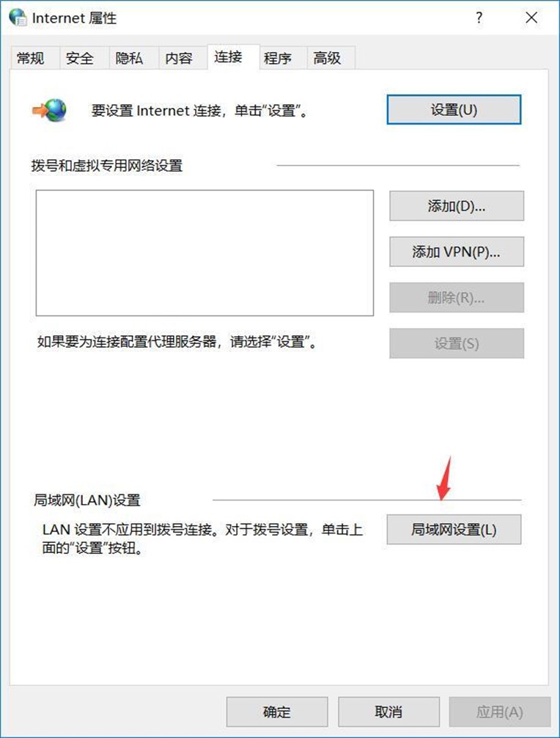Image resolution: width=560 pixels, height=738 pixels.
Task: Open the 高级 tab
Action: (x=327, y=59)
